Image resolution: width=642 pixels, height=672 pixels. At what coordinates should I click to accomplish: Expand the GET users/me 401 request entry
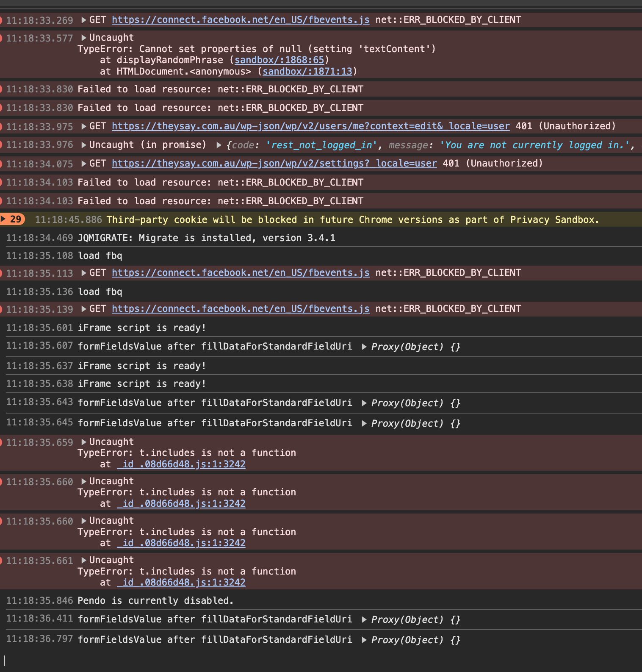pos(84,126)
